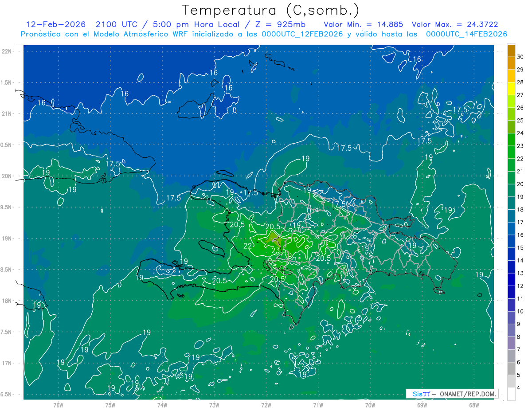Click the legend scale number 6
The width and height of the screenshot is (532, 411).
click(519, 362)
